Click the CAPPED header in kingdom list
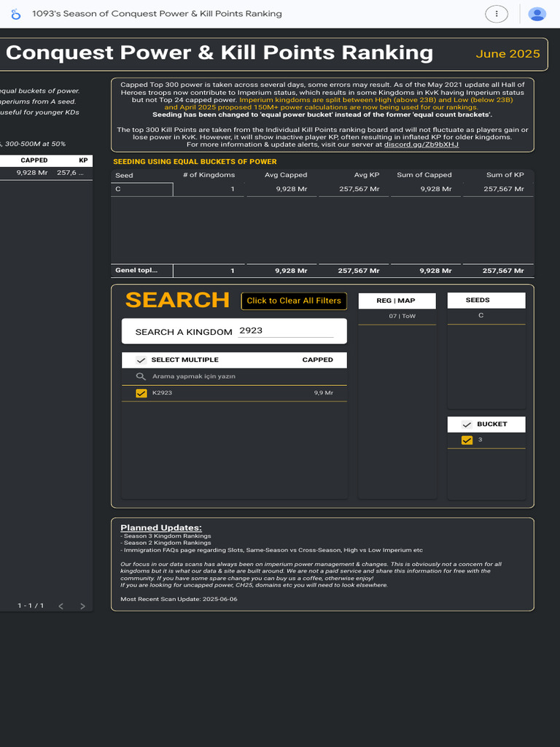Image resolution: width=560 pixels, height=747 pixels. coord(318,360)
